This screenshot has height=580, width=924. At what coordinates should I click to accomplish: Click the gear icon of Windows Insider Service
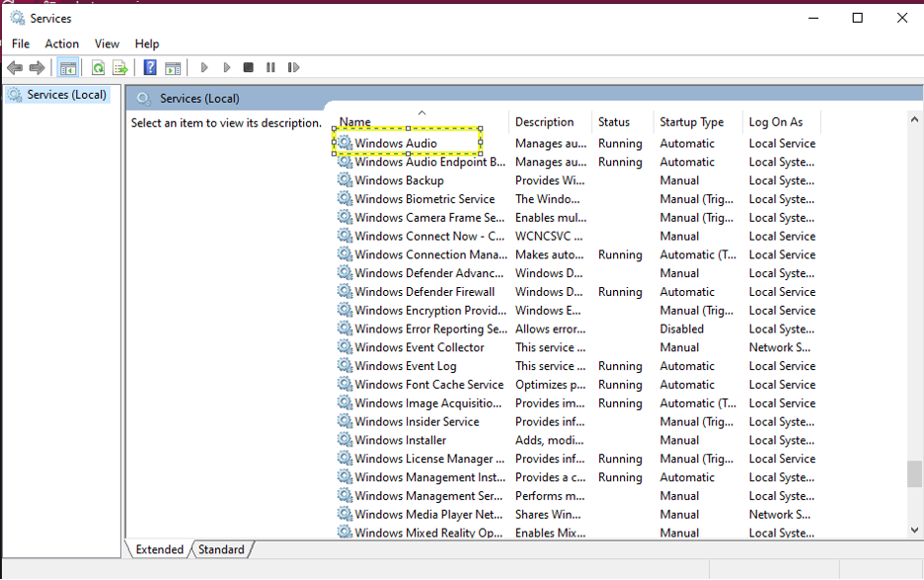(345, 421)
